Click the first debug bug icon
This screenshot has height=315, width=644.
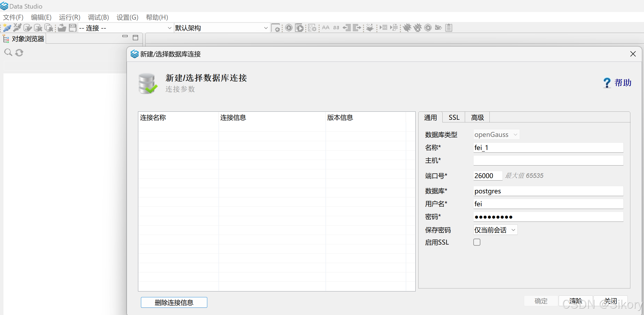(x=407, y=28)
